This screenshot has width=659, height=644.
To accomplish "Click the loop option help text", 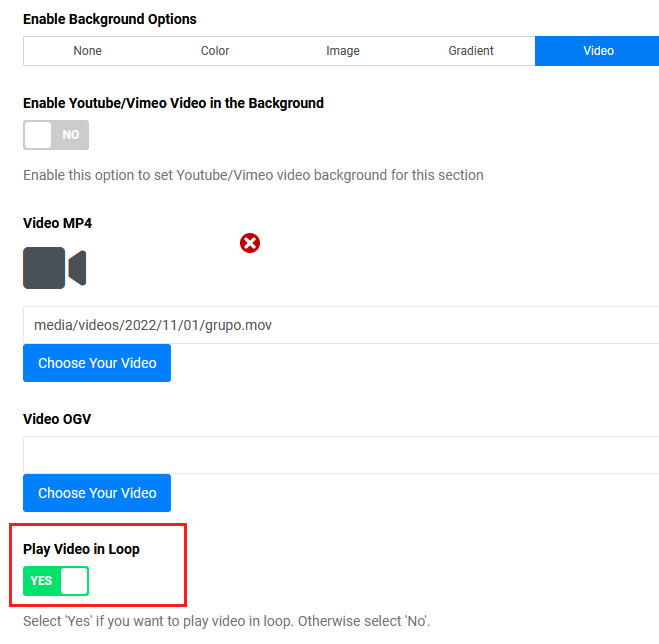I will point(227,622).
